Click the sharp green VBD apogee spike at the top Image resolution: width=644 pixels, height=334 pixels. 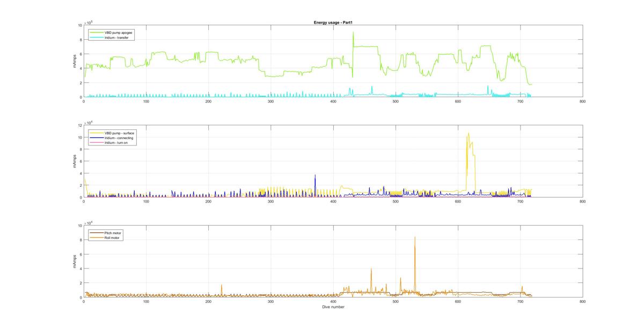pyautogui.click(x=353, y=32)
